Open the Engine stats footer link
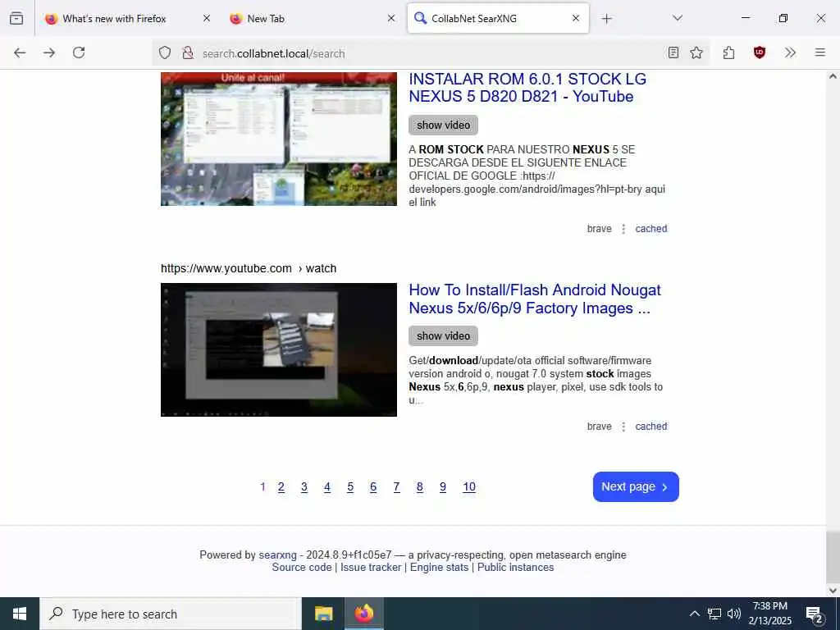 (x=440, y=568)
